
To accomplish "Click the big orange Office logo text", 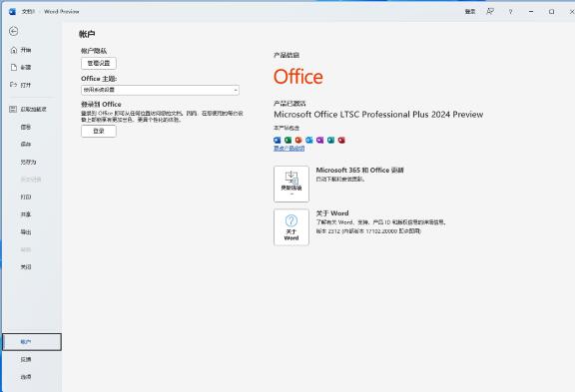I will (x=298, y=77).
